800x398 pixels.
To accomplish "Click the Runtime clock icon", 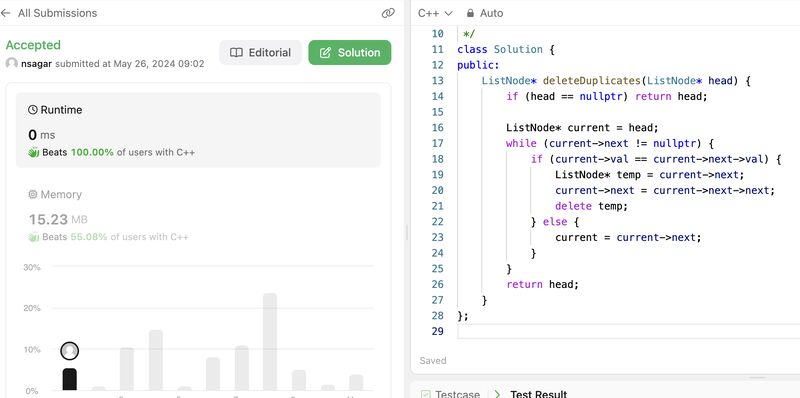I will coord(33,110).
